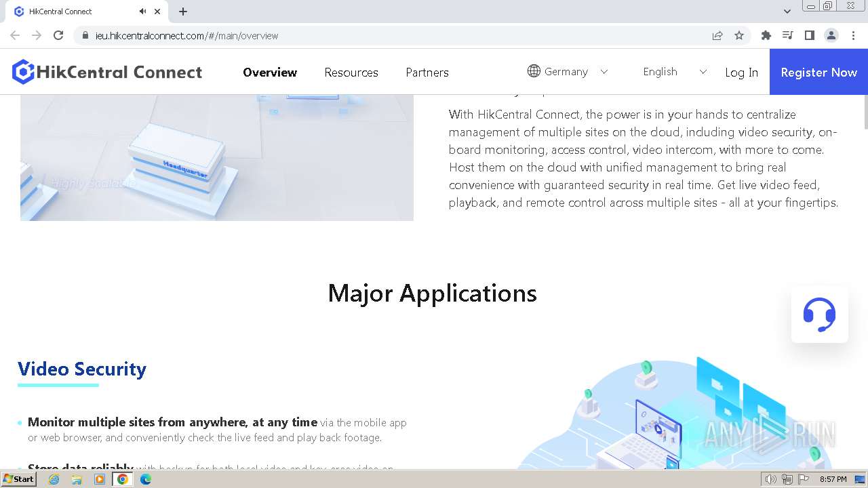This screenshot has width=868, height=488.
Task: Open the media player taskbar icon
Action: (x=100, y=479)
